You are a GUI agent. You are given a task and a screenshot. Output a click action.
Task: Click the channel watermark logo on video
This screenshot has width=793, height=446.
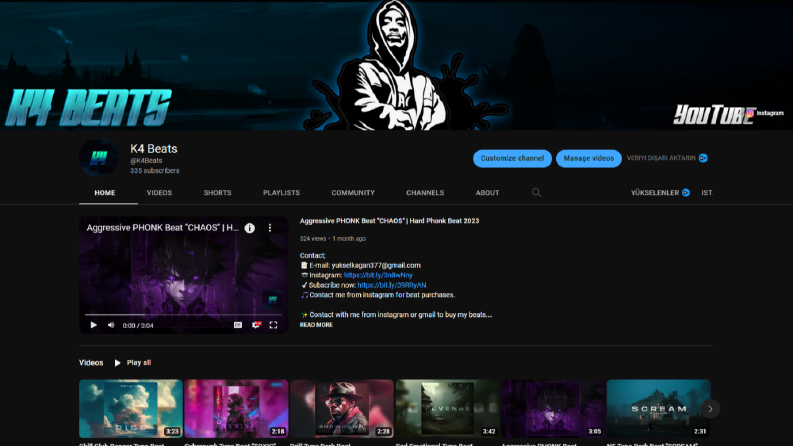[x=272, y=300]
